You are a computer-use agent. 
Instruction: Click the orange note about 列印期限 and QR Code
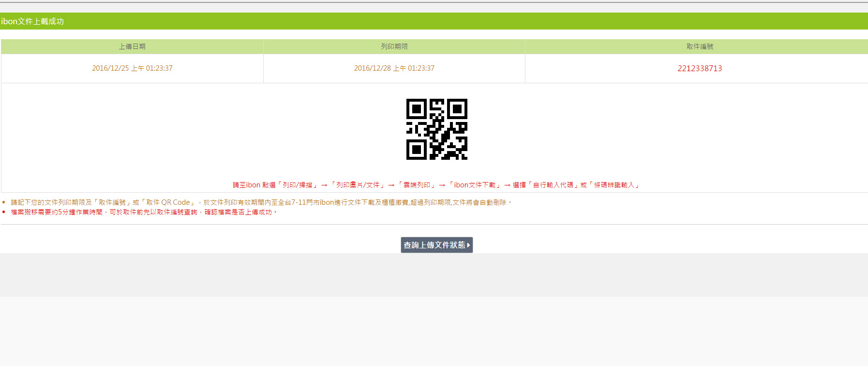click(261, 202)
